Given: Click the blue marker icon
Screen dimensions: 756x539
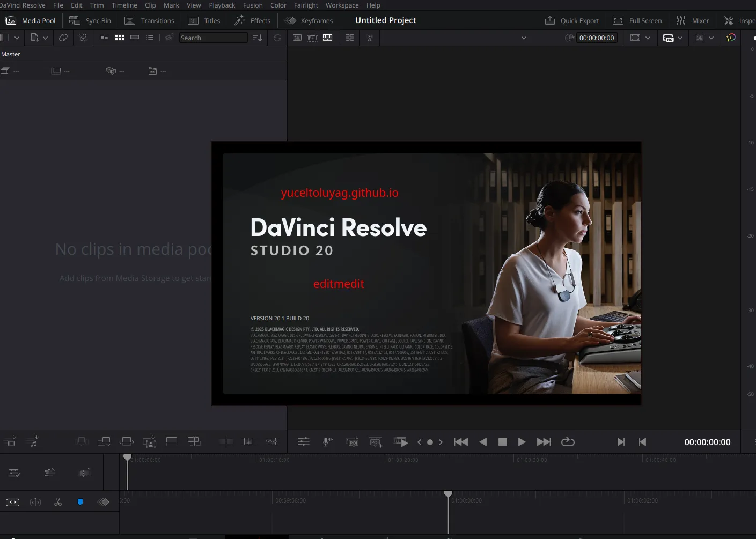Looking at the screenshot, I should (80, 502).
